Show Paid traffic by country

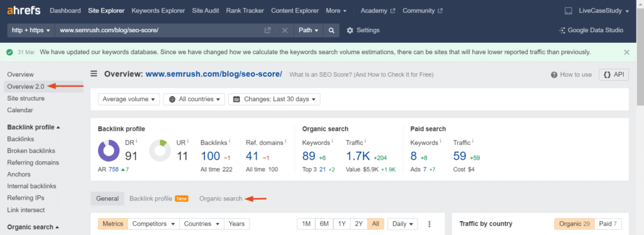[x=608, y=224]
